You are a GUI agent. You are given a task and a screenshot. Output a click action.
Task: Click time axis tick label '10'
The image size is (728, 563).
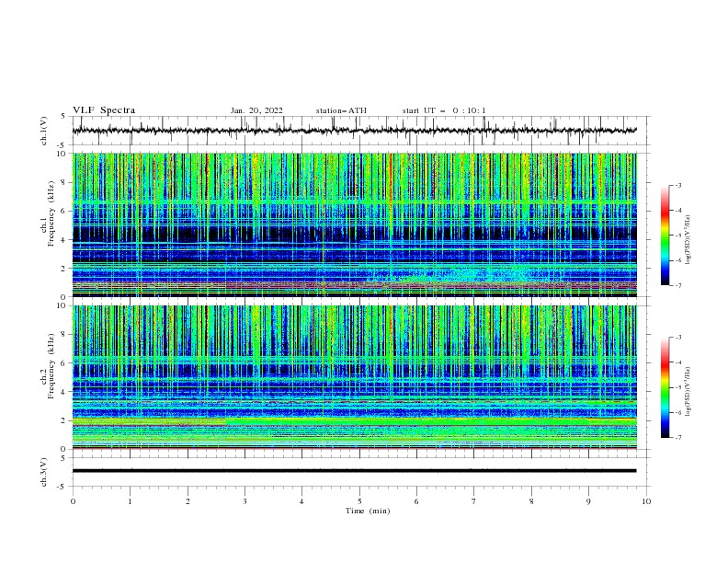point(646,501)
